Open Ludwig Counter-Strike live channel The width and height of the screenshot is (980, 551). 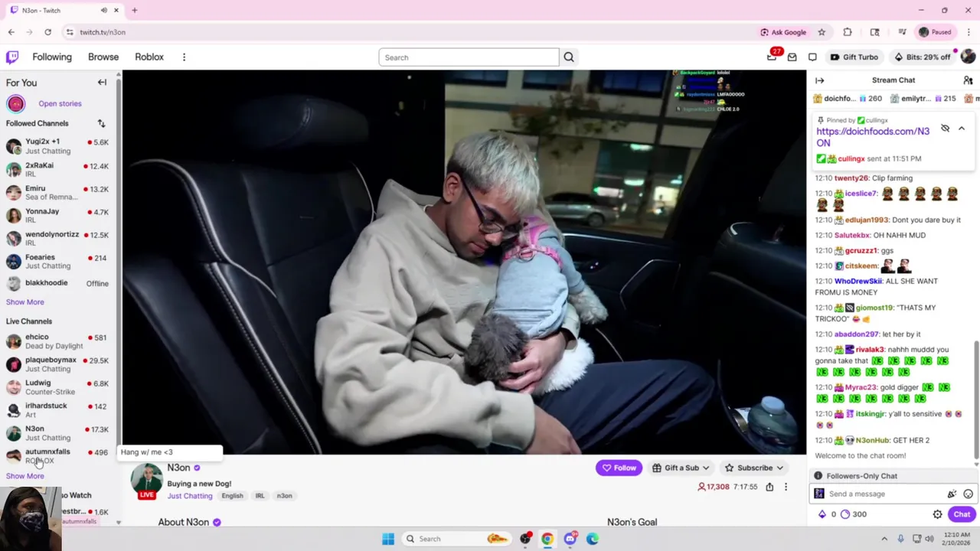click(58, 387)
